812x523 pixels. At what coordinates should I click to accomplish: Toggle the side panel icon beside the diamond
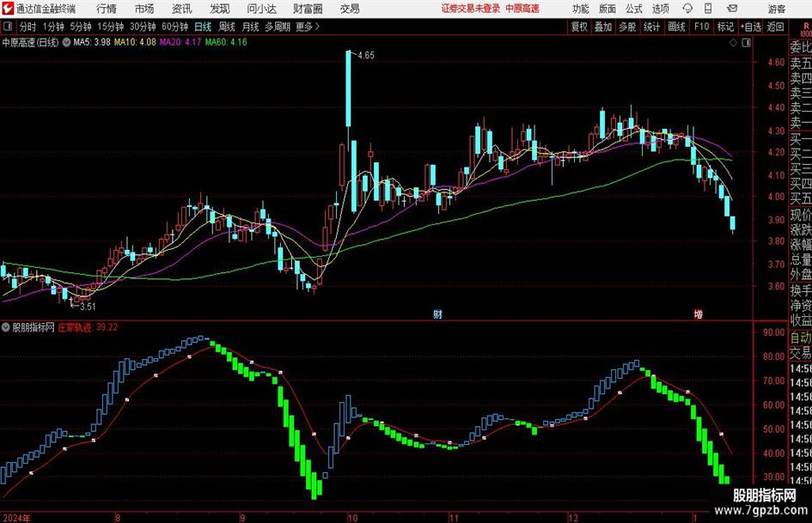pos(746,42)
